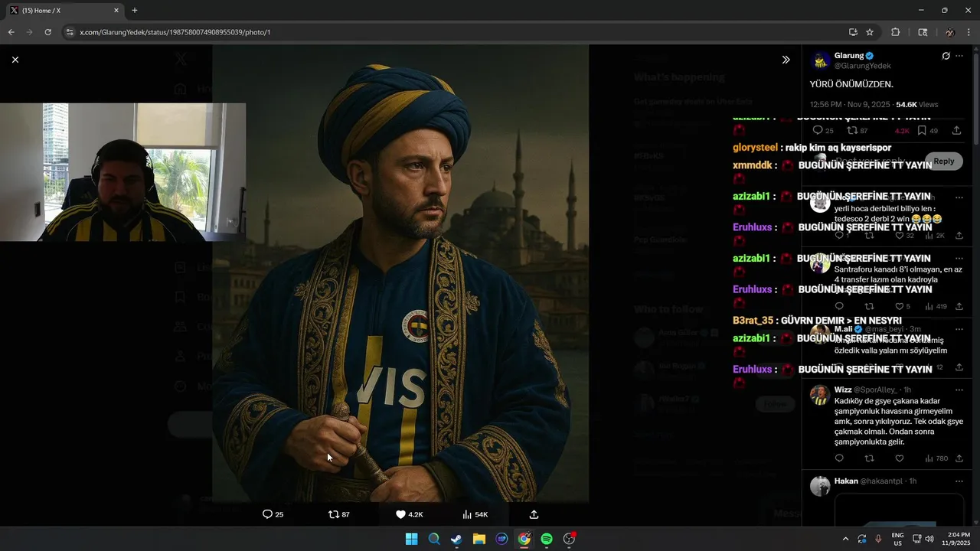Open the @GlarungYedek handle link
The width and height of the screenshot is (980, 551).
tap(862, 66)
